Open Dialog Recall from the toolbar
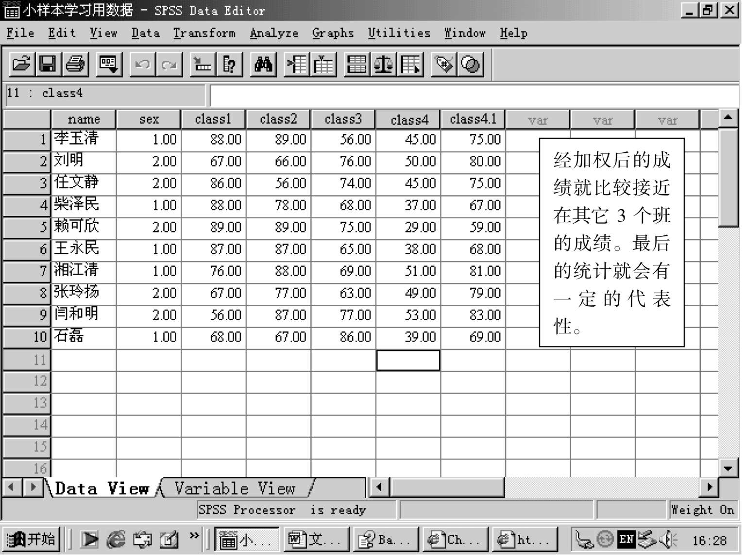This screenshot has width=746, height=560. pos(109,65)
